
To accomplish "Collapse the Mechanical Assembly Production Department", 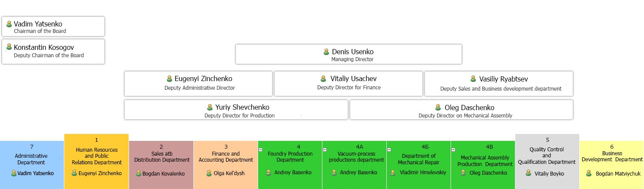I will click(x=453, y=150).
